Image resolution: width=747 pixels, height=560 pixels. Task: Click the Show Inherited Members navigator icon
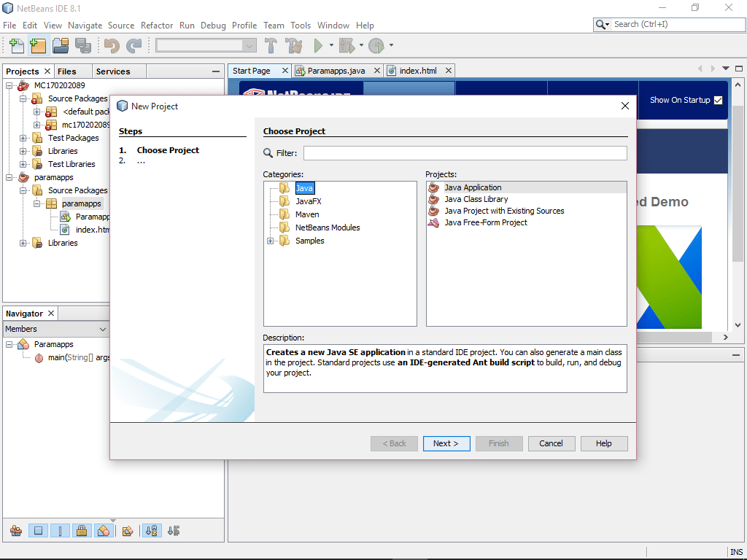click(x=16, y=531)
